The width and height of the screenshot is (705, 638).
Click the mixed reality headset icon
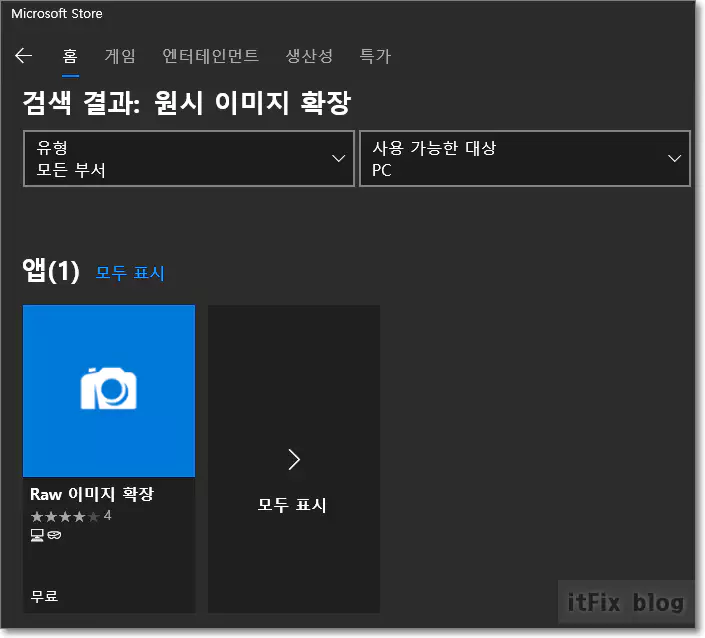pyautogui.click(x=54, y=535)
